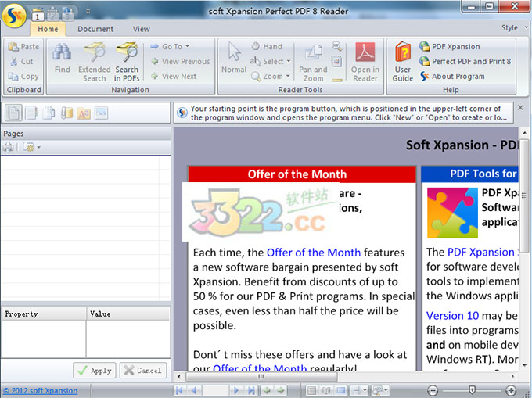The image size is (532, 398).
Task: Click the loupe magnifier icon in Reader Tools
Action: pos(336,46)
